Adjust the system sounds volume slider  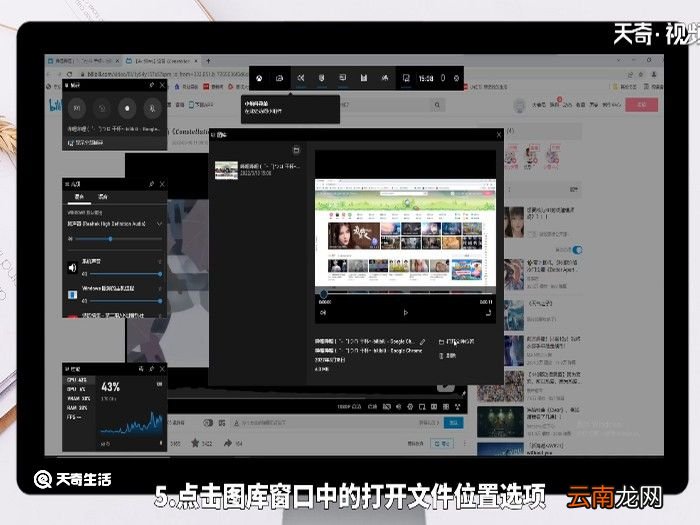click(x=125, y=274)
